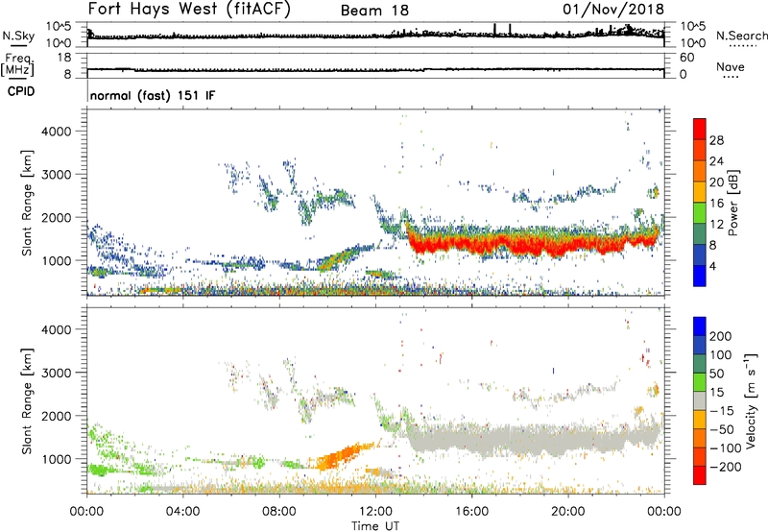Click the orange negative-velocity streak in velocity panel

(343, 455)
